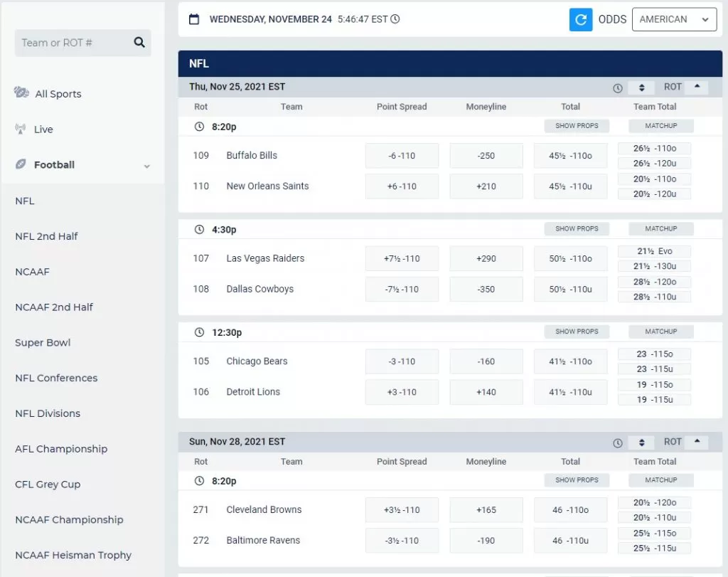Open NFL Divisions in the sidebar
The height and width of the screenshot is (577, 728).
48,413
